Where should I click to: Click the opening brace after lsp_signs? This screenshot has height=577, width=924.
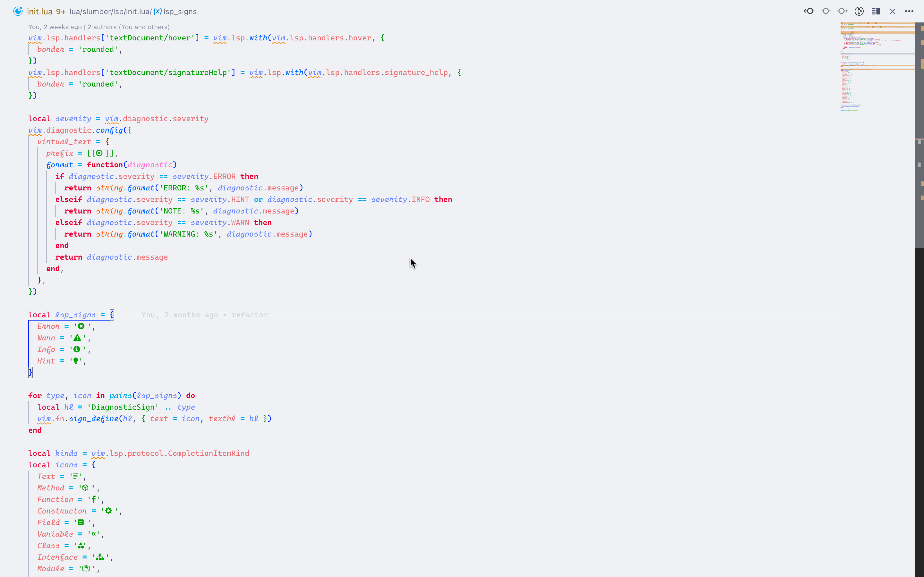point(112,315)
